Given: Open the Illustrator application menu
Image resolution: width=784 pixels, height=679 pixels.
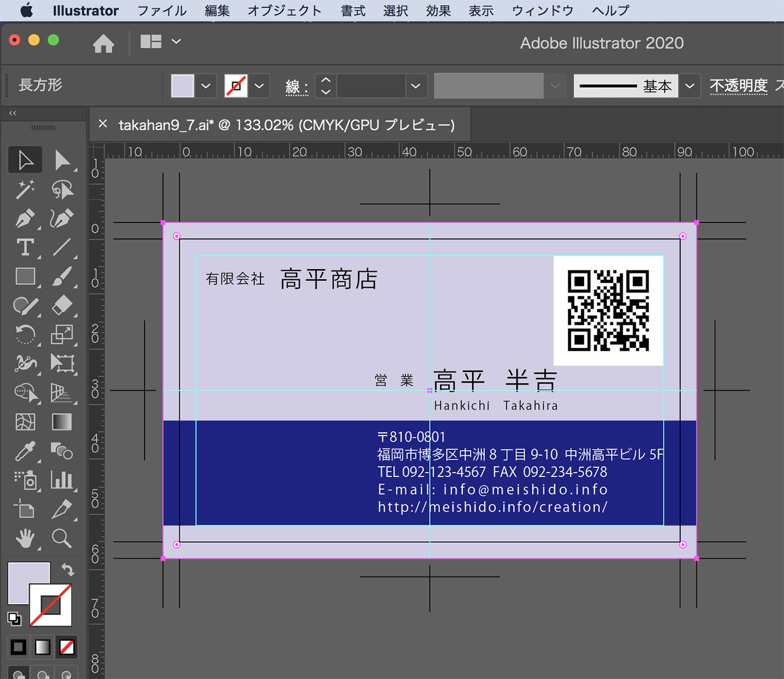Looking at the screenshot, I should (85, 10).
